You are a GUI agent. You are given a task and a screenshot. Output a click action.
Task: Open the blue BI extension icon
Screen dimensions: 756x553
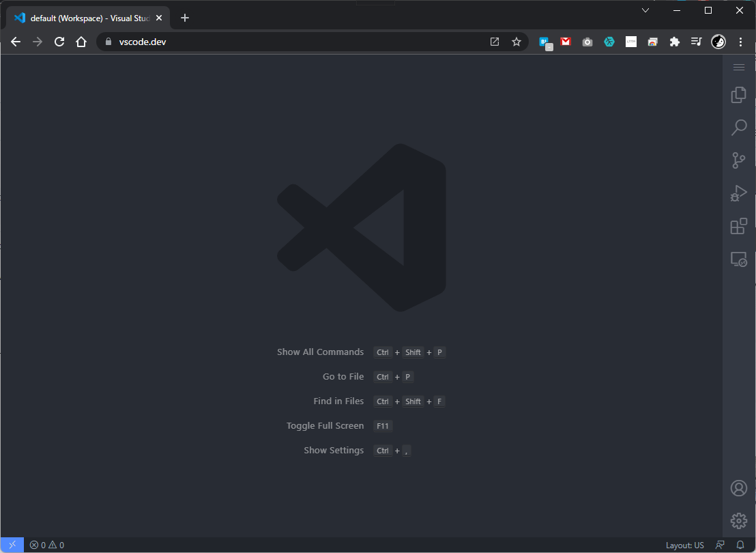tap(544, 42)
